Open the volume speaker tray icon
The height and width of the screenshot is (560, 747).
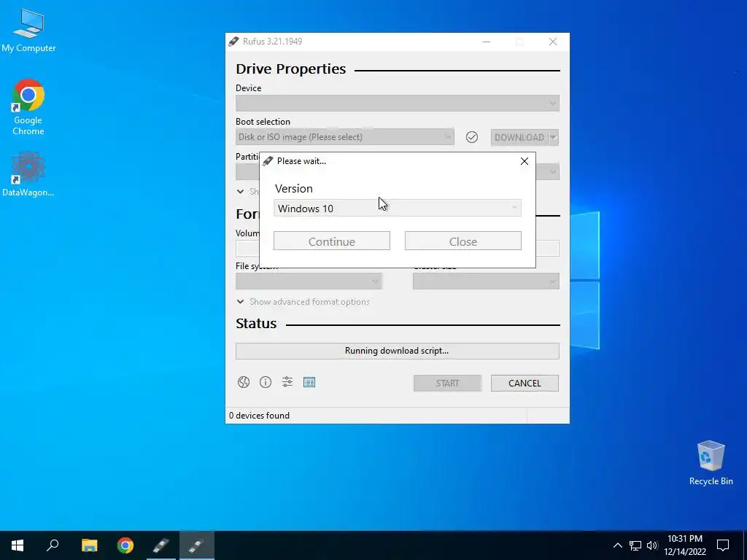[x=652, y=545]
